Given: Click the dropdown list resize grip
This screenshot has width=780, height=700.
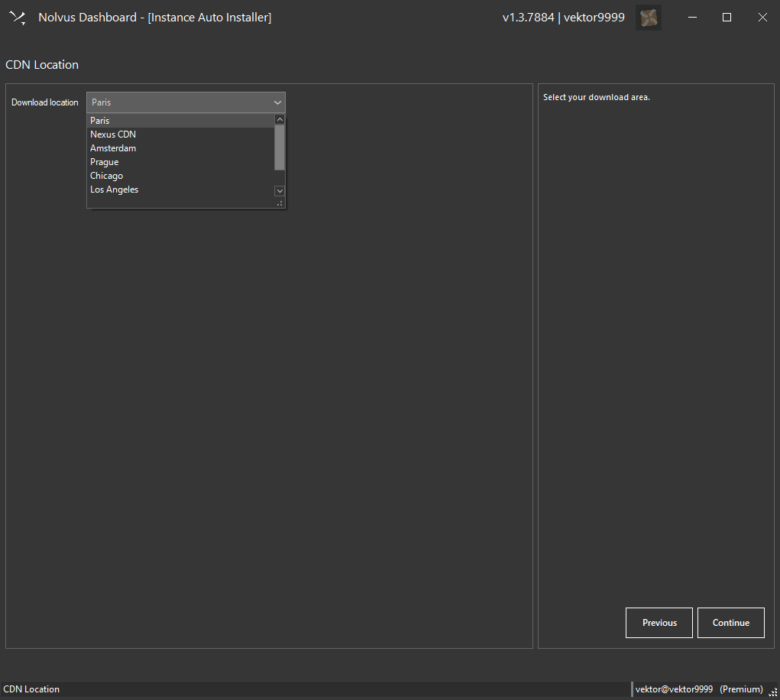Looking at the screenshot, I should [280, 203].
